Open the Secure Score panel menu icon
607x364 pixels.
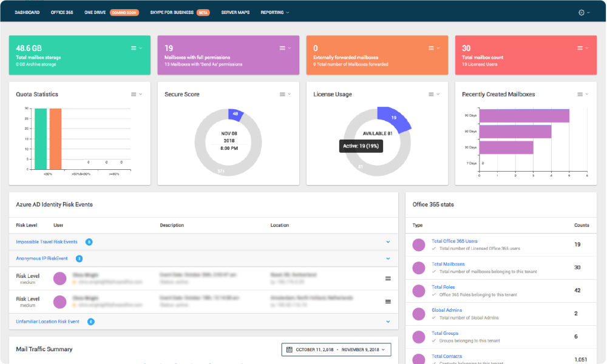pyautogui.click(x=282, y=94)
